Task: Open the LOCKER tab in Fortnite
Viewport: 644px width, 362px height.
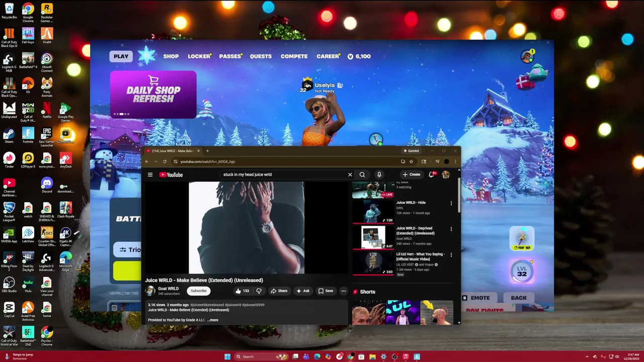Action: [x=199, y=56]
